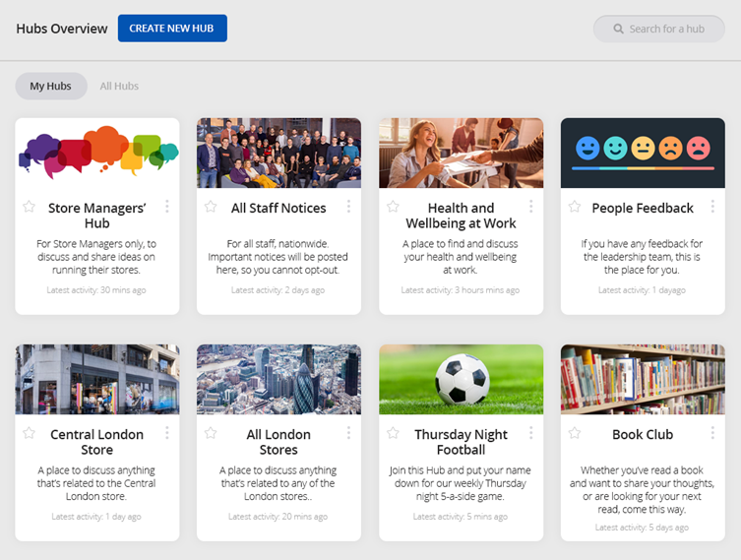Screen dimensions: 741x560
Task: Star the Store Managers' Hub card
Action: click(30, 207)
